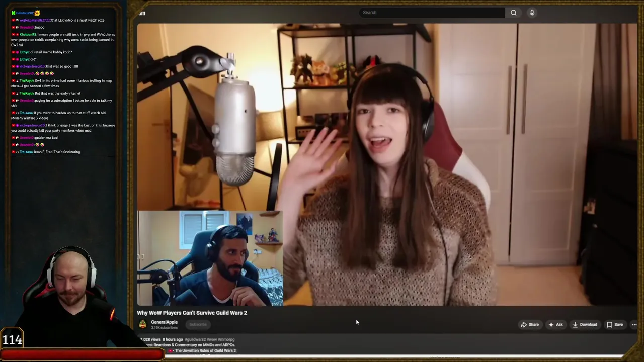Click chat username wojtekgabrielli2722
Viewport: 644px width, 362px height.
(x=35, y=20)
